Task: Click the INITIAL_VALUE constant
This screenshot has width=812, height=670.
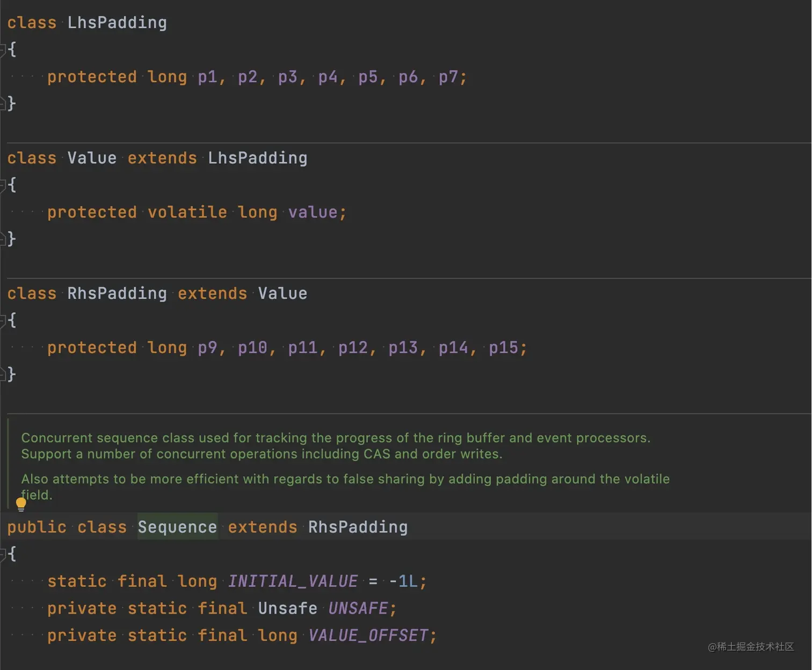Action: tap(293, 581)
